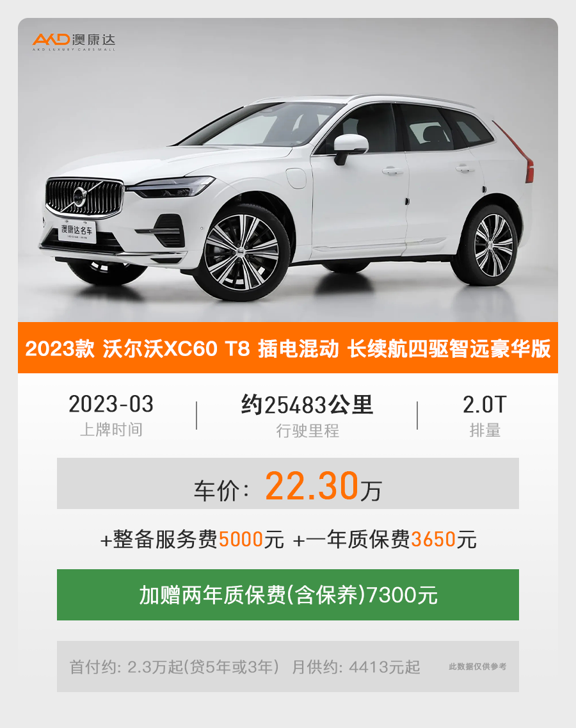576x728 pixels.
Task: Click the 2023-03 registration date
Action: [111, 404]
